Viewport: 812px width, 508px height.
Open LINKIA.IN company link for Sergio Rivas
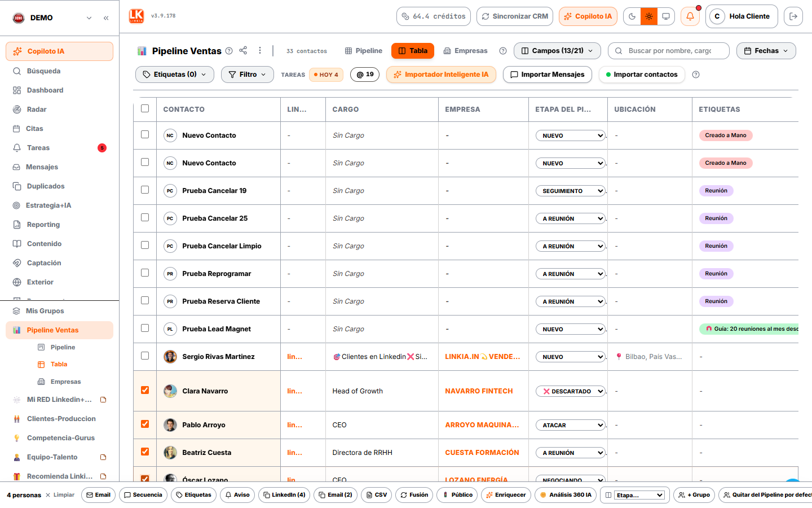coord(483,357)
